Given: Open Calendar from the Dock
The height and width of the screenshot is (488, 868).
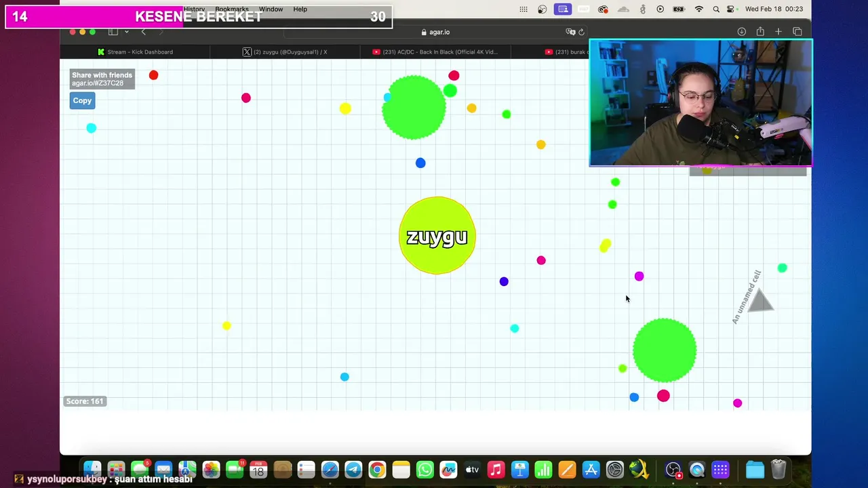Looking at the screenshot, I should [x=258, y=470].
